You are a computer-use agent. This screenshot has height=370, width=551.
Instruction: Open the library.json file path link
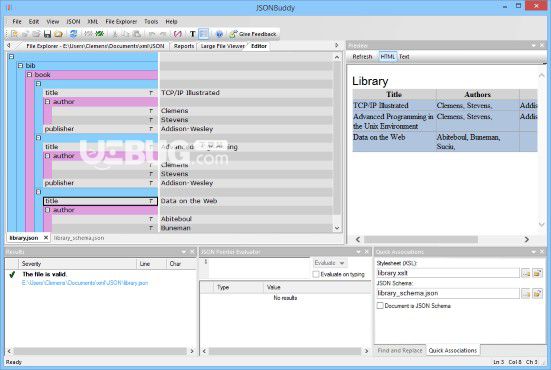point(85,283)
